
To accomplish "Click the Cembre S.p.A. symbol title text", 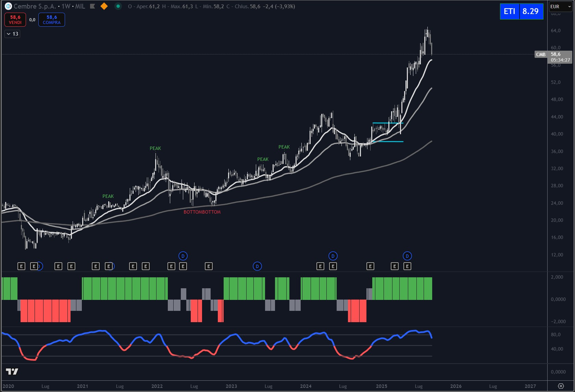I will pos(35,7).
